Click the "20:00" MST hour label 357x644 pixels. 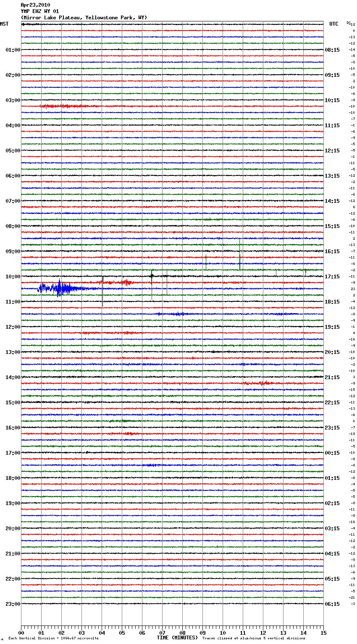point(13,529)
